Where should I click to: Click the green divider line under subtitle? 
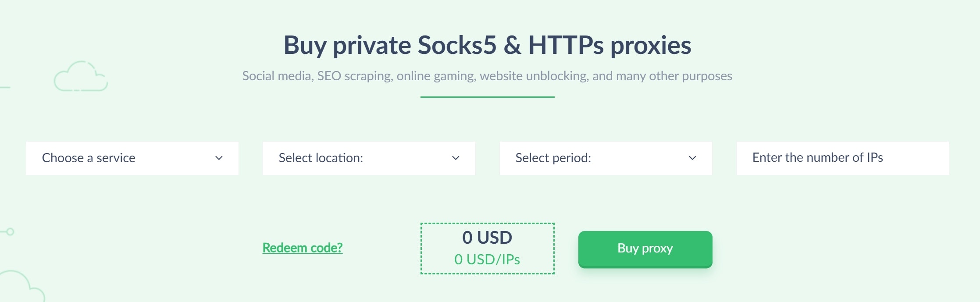click(487, 97)
